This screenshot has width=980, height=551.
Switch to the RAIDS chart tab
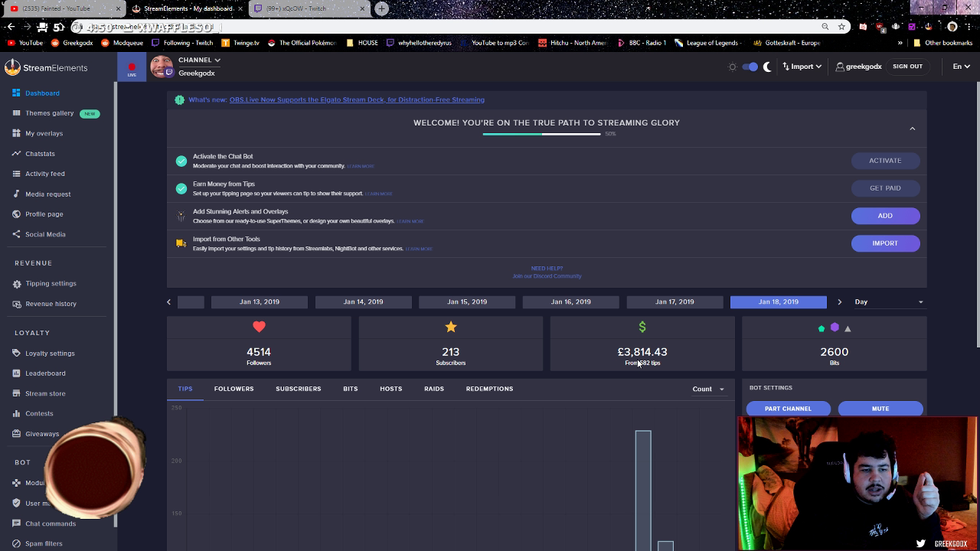[x=434, y=389]
